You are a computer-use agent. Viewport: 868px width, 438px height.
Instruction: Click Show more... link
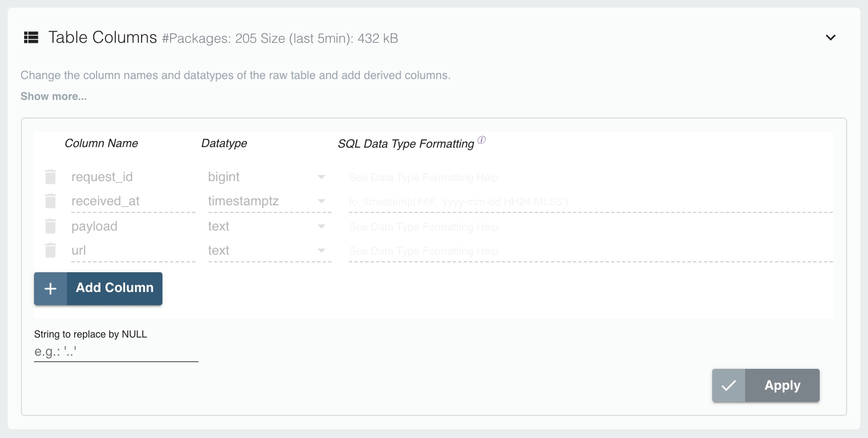coord(54,96)
